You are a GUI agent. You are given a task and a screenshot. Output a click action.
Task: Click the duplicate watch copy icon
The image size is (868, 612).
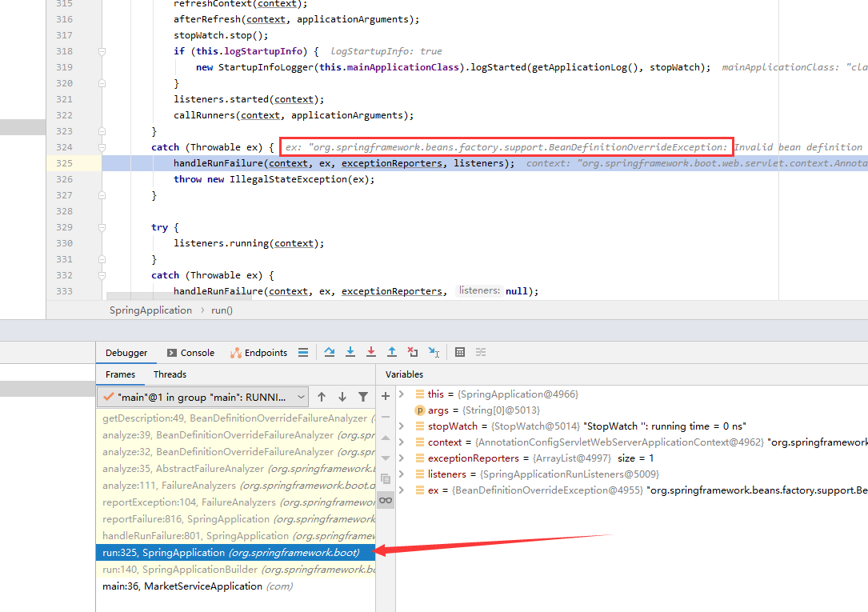[x=386, y=479]
